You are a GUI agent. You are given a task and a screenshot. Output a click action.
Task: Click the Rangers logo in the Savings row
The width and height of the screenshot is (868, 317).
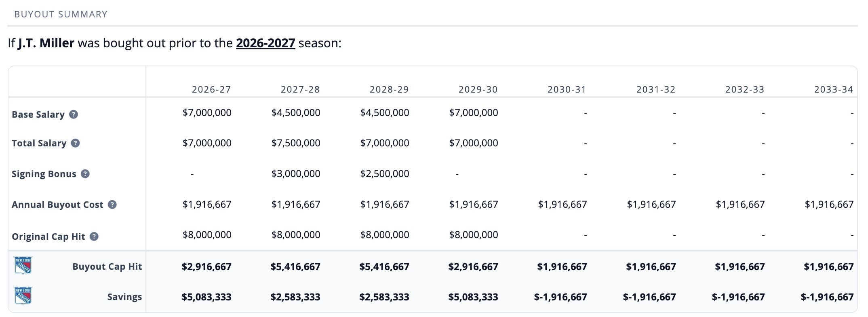[x=23, y=296]
